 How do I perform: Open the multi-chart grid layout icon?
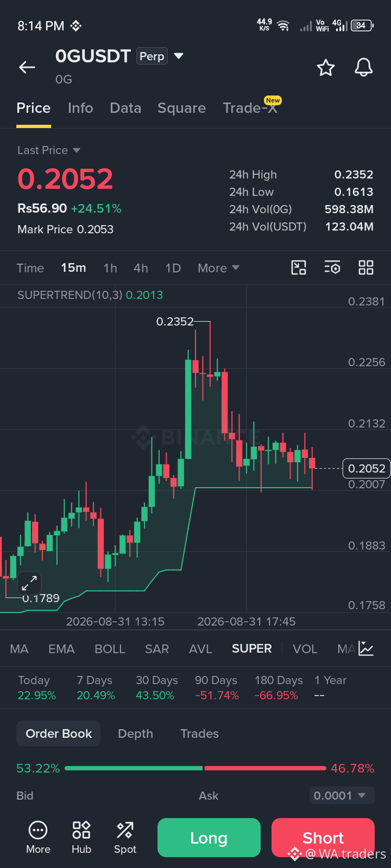(x=366, y=267)
